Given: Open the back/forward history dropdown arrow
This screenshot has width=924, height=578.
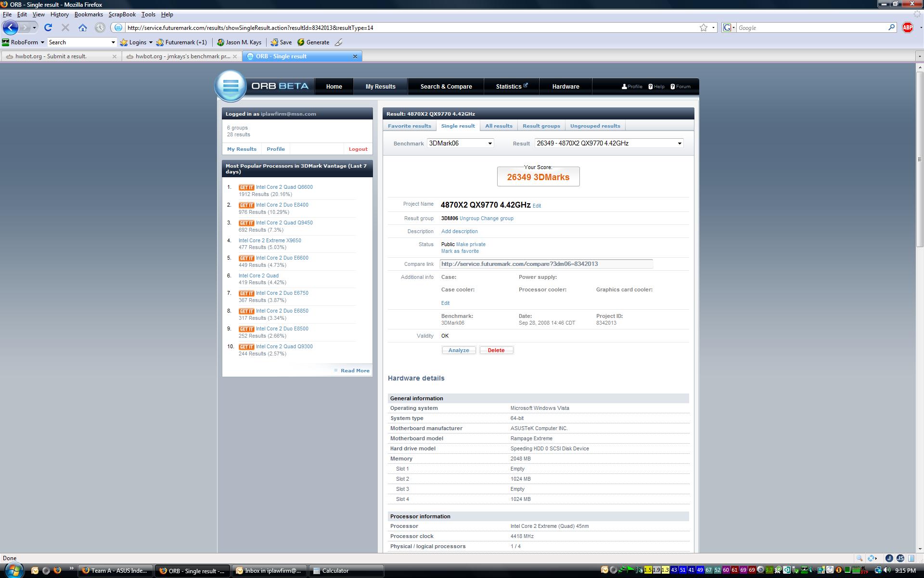Looking at the screenshot, I should coord(34,27).
